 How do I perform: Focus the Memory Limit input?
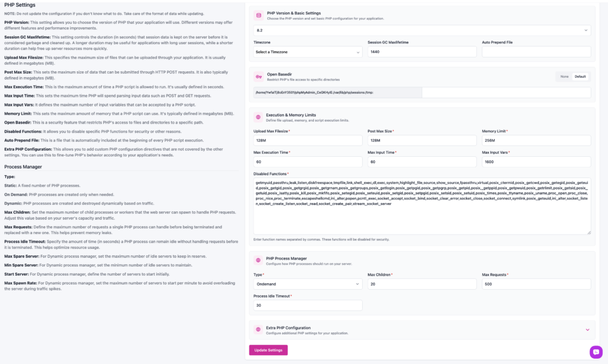(x=536, y=141)
